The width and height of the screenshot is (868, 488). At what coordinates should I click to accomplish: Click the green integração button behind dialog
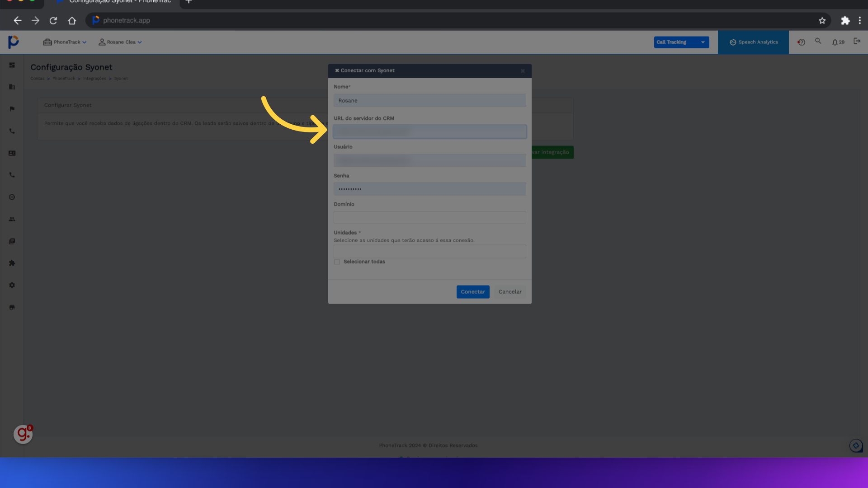552,152
